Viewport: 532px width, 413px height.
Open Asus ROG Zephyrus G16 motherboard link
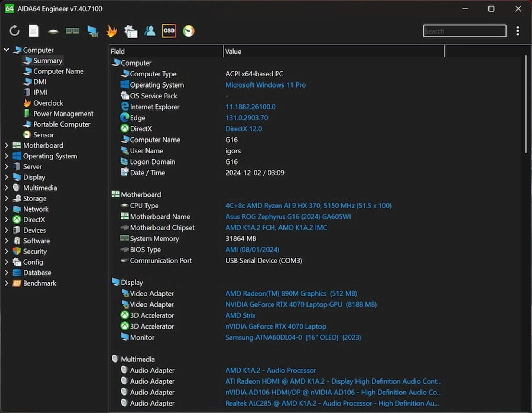click(288, 216)
